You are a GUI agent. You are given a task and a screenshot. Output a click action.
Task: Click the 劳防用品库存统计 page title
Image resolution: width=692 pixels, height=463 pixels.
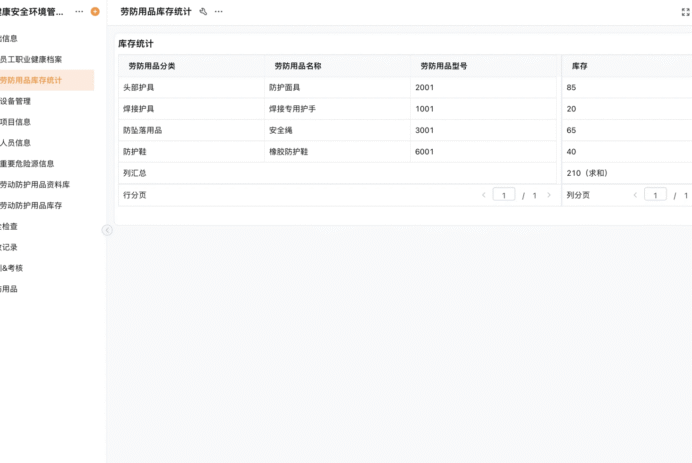156,11
